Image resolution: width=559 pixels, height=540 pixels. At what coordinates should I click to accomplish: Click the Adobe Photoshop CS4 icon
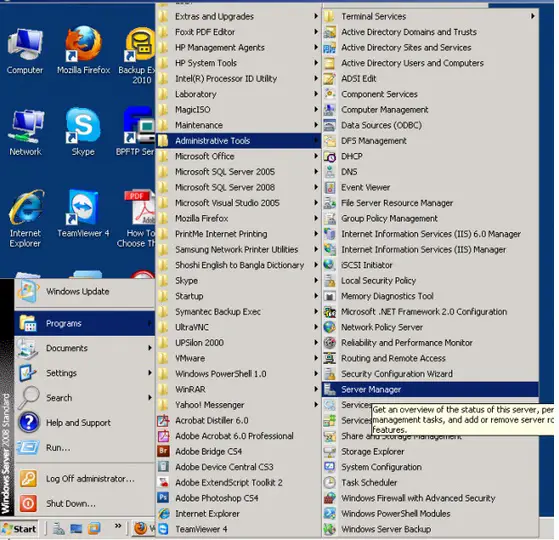coord(163,498)
